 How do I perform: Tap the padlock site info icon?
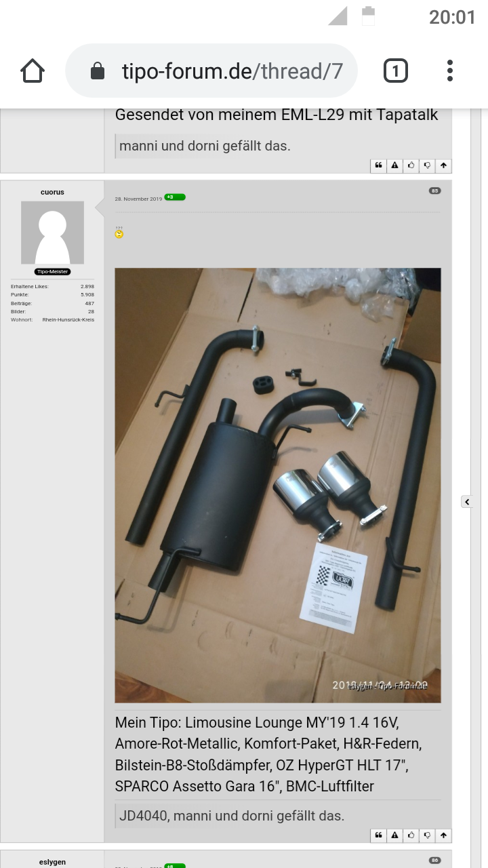pos(98,71)
